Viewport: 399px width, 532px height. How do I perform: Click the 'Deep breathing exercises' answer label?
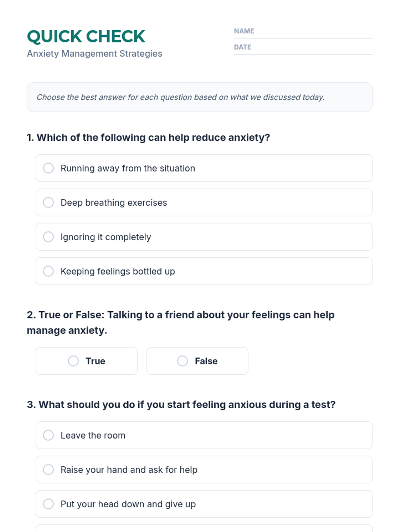tap(114, 203)
